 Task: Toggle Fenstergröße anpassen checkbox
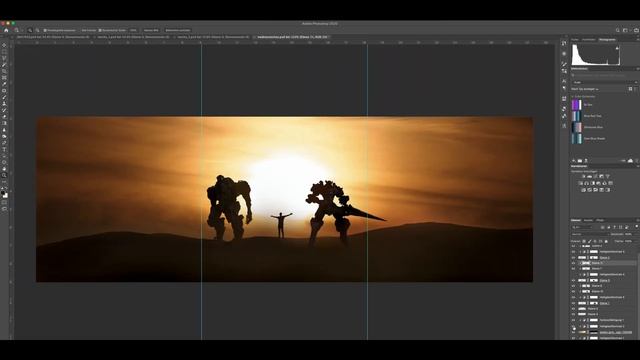(x=45, y=30)
